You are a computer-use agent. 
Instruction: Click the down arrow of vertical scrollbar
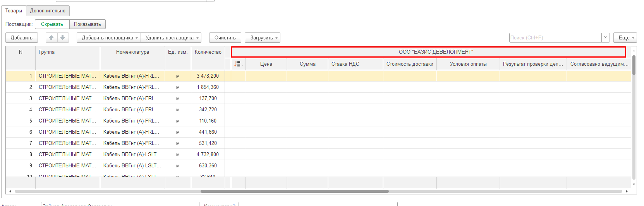click(634, 184)
